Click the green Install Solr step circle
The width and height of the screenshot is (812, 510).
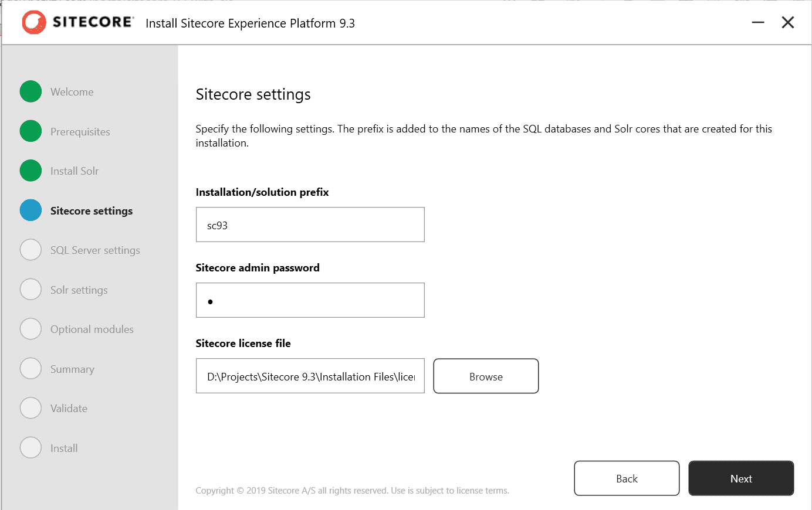pos(31,171)
